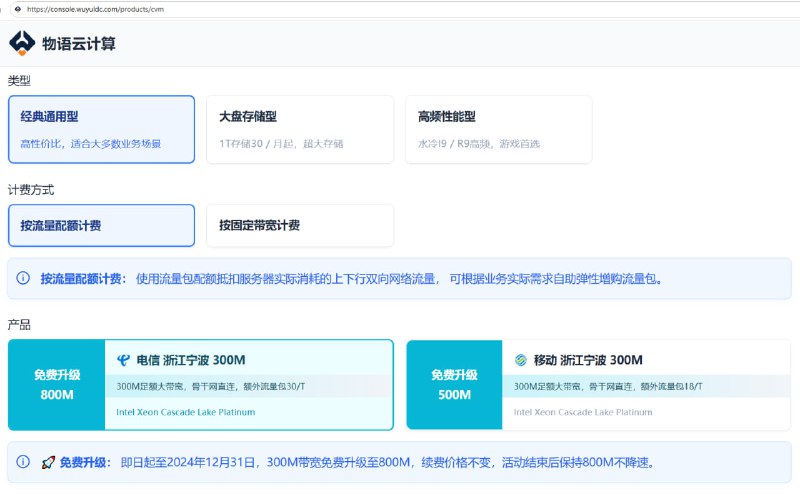The image size is (800, 495).
Task: Click the 物语云计算 brand title
Action: pyautogui.click(x=79, y=44)
